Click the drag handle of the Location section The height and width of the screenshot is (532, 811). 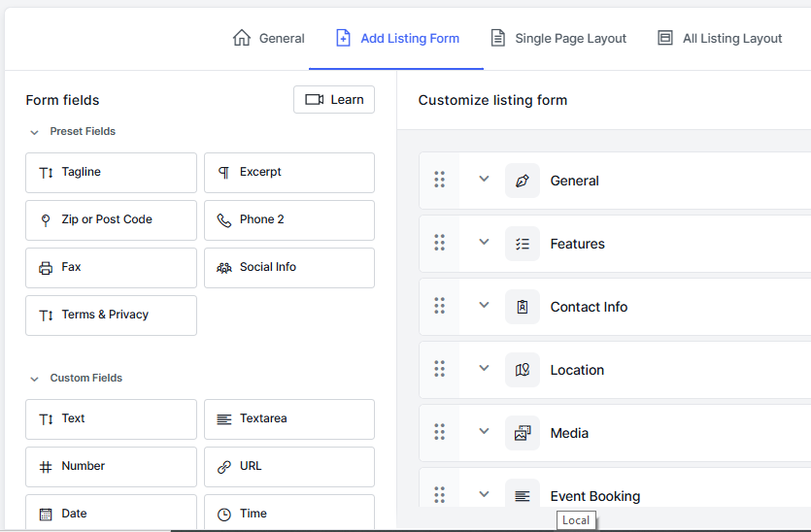439,369
